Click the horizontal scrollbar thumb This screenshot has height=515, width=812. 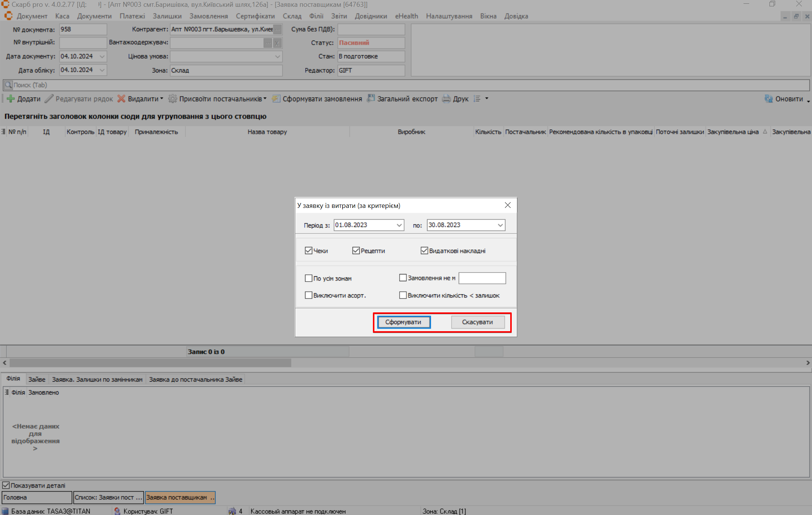point(150,363)
